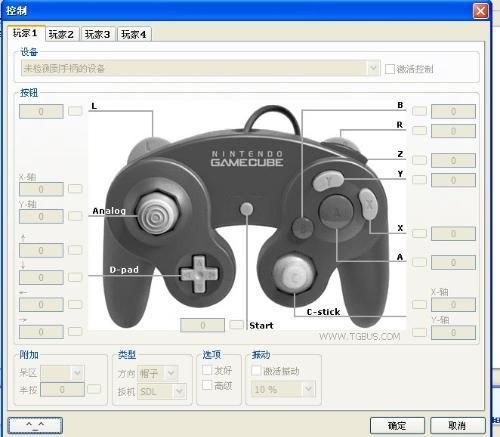Switch to the 玩家3 tab
500x437 pixels.
[98, 34]
